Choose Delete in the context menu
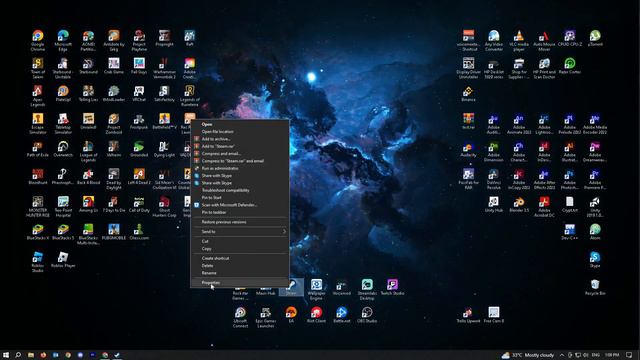 click(x=240, y=266)
